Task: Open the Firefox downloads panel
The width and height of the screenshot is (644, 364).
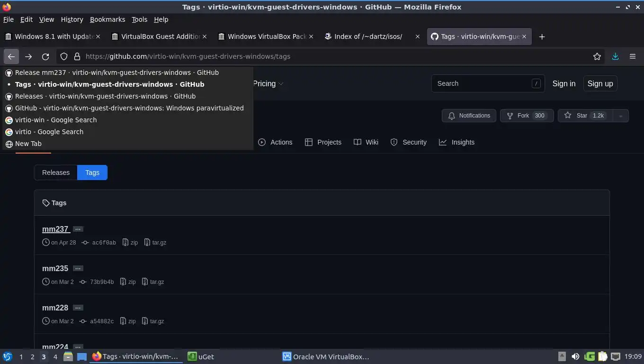Action: point(615,56)
